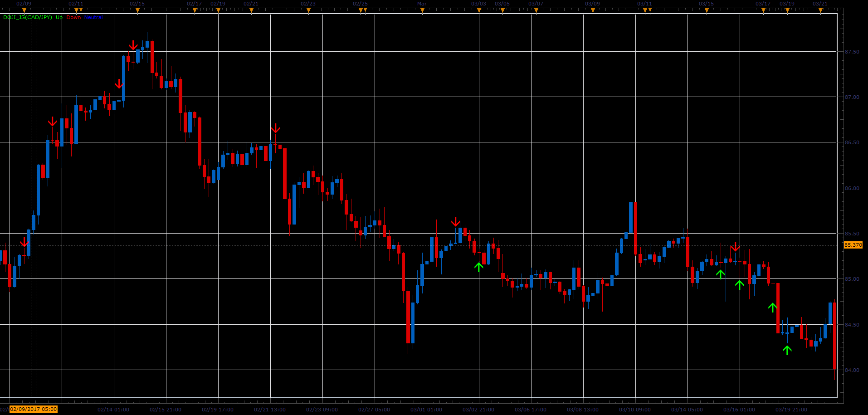This screenshot has height=415, width=868.
Task: Select red down arrow left of the 03/02 21:00 gridline
Action: click(x=456, y=222)
